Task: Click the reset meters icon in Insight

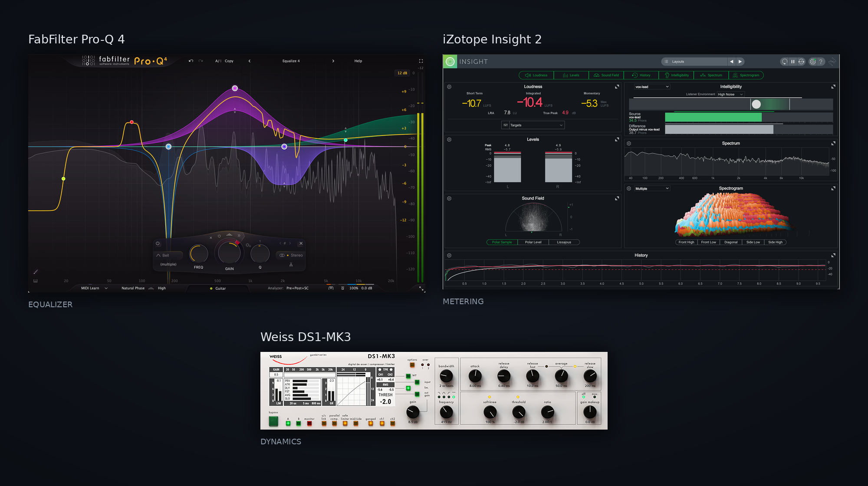Action: [x=784, y=62]
